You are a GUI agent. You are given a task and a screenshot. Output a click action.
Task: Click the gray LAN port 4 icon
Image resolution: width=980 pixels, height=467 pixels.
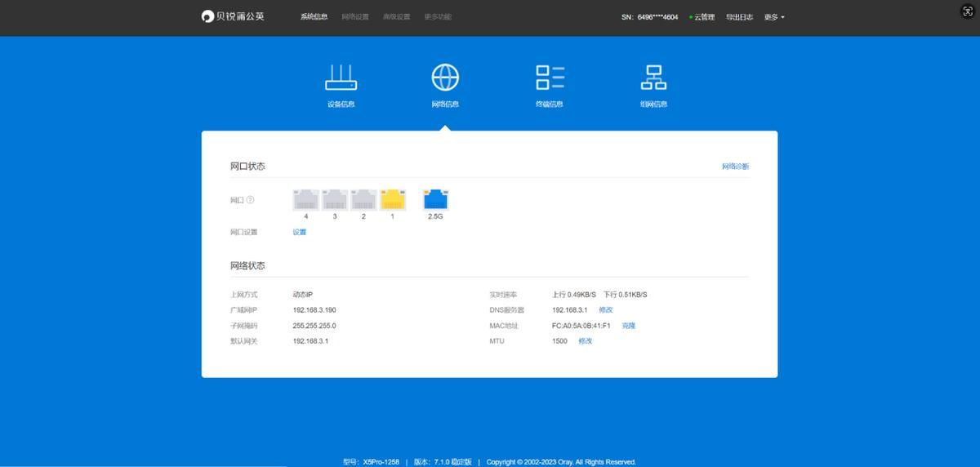pos(306,199)
